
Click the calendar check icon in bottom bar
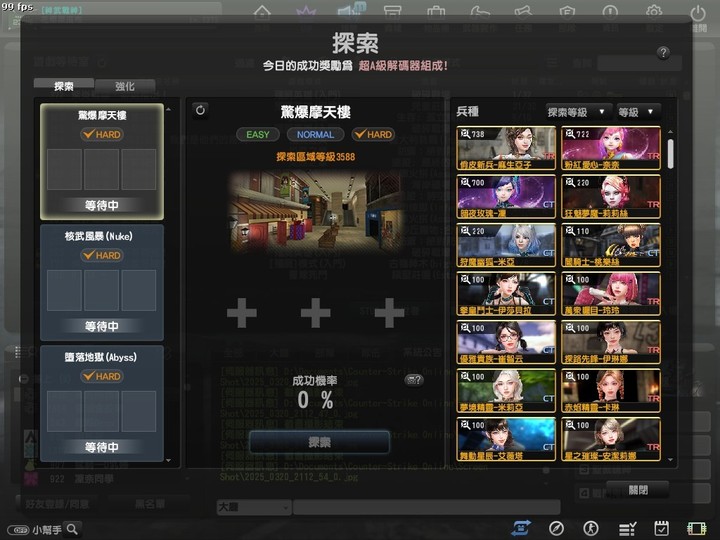[661, 529]
